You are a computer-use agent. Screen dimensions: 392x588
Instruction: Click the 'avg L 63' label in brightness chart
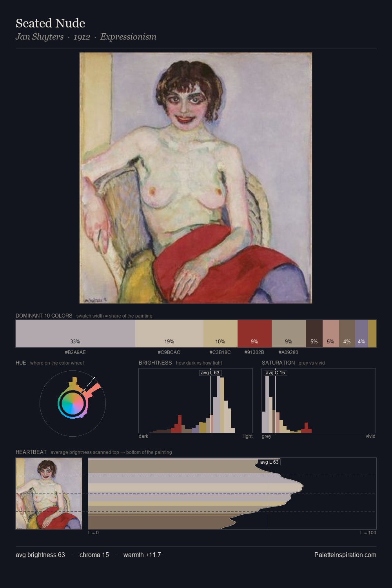tap(210, 373)
